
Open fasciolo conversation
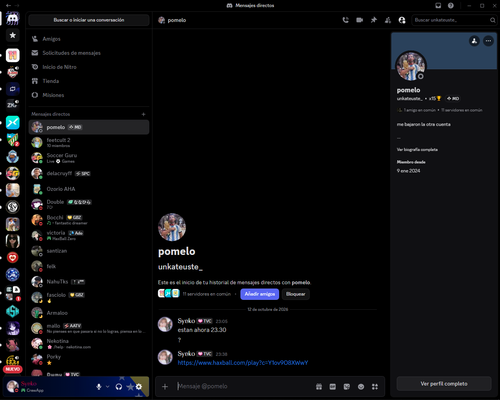(89, 297)
